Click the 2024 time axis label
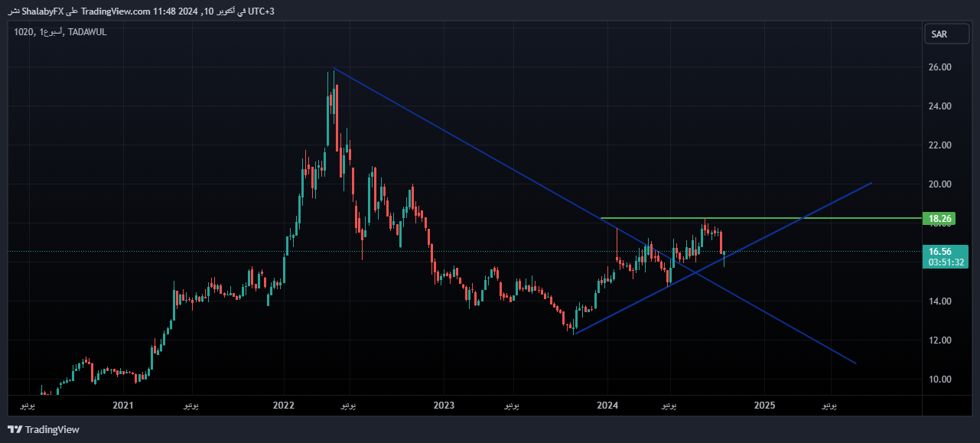 tap(607, 404)
